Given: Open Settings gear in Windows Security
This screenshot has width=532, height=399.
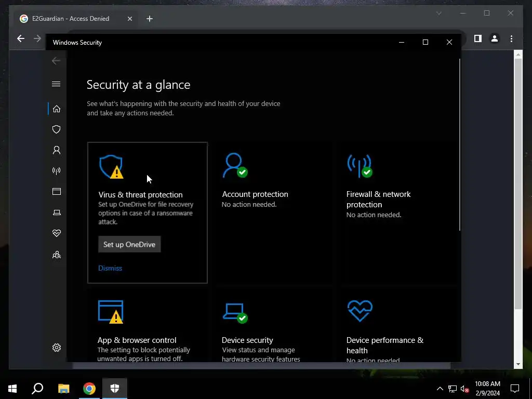Looking at the screenshot, I should click(56, 348).
